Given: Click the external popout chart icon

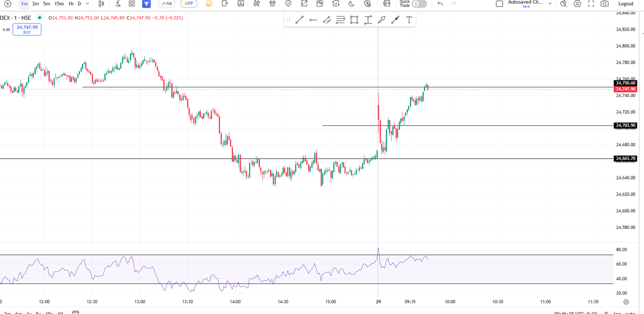Looking at the screenshot, I should (304, 4).
